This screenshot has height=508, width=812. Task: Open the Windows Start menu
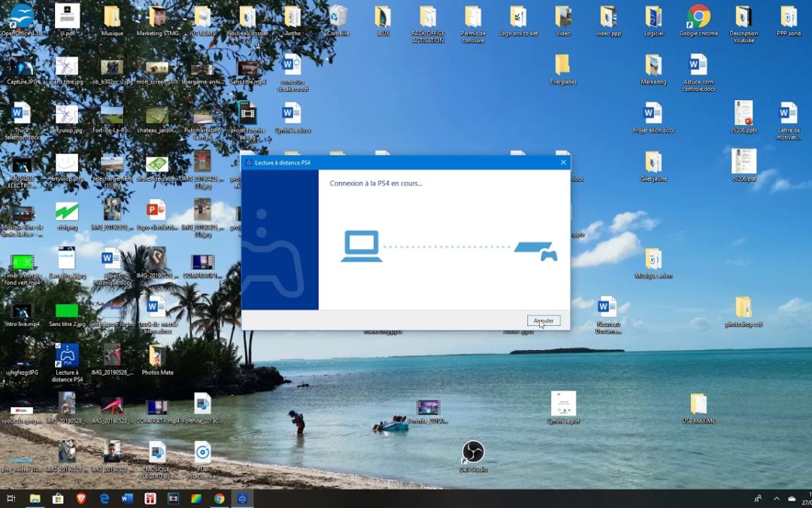coord(3,499)
